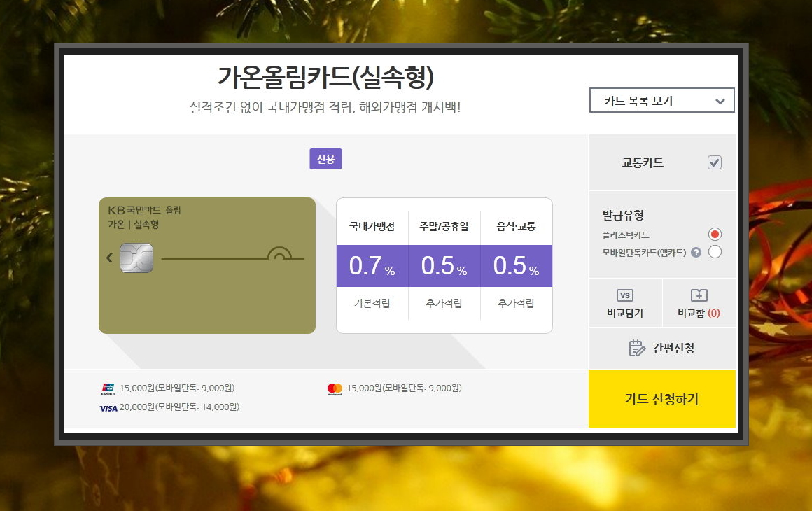
Task: Open the 비교함 (0) compare box
Action: (x=699, y=303)
